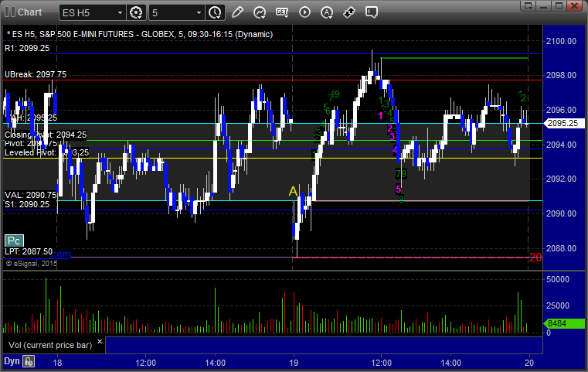Click the green volume tag 8484
This screenshot has height=372, width=588.
pyautogui.click(x=564, y=323)
